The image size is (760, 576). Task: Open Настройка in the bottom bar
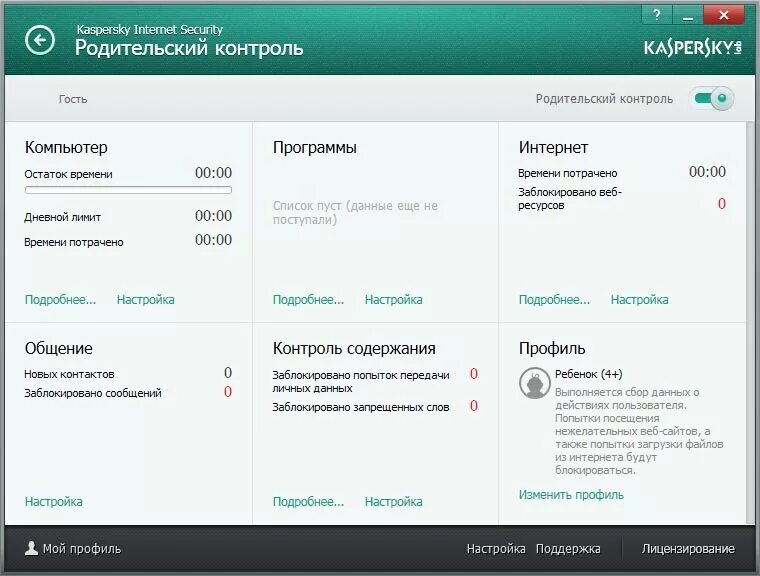(496, 548)
